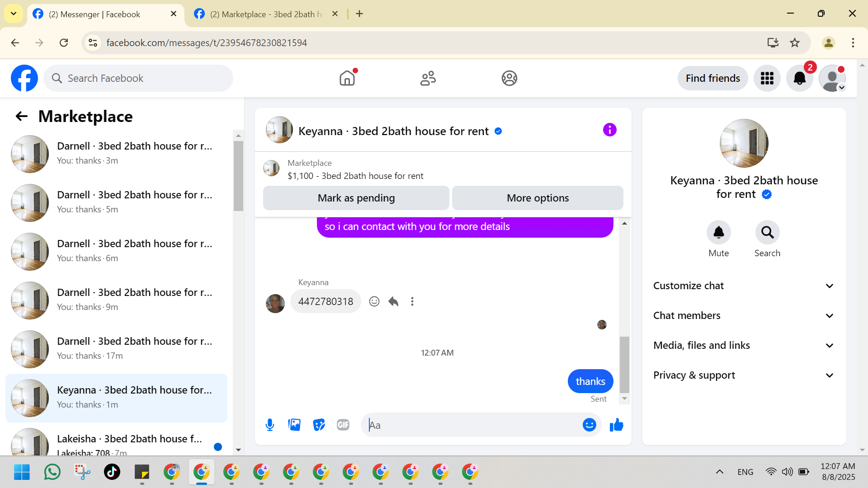React to the 4472780318 message with an emoji
Viewport: 868px width, 488px height.
pyautogui.click(x=374, y=301)
